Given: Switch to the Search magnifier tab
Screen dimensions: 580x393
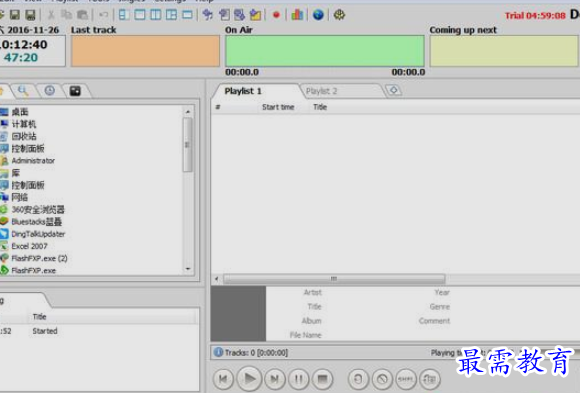Looking at the screenshot, I should 23,91.
